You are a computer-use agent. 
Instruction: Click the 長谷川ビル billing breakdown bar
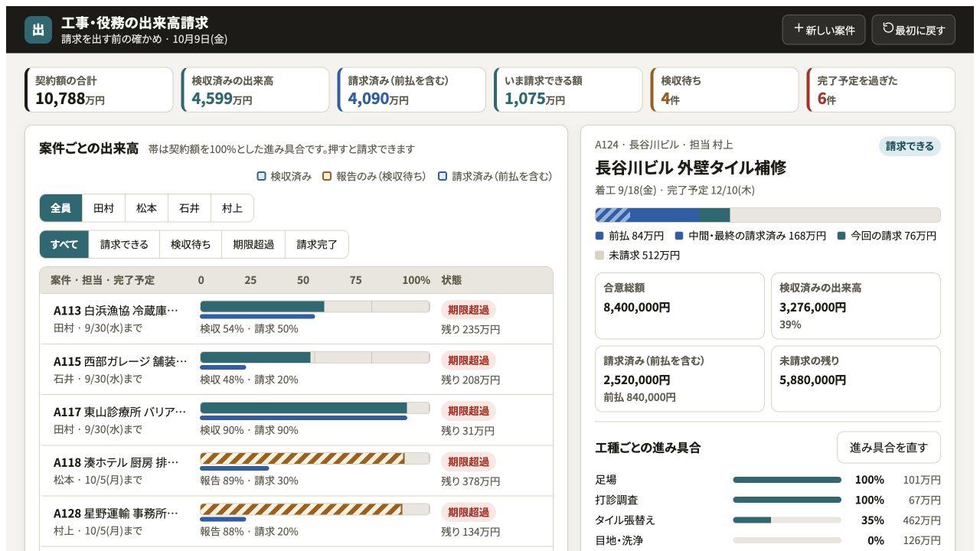click(x=768, y=215)
